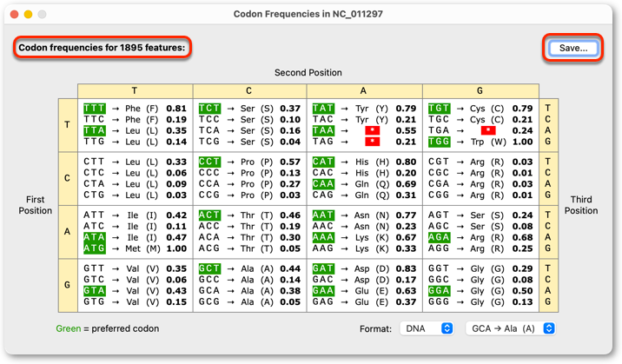Click the window title Codon Frequencies in NC_011297
Screen dimensions: 622x364
coord(308,14)
